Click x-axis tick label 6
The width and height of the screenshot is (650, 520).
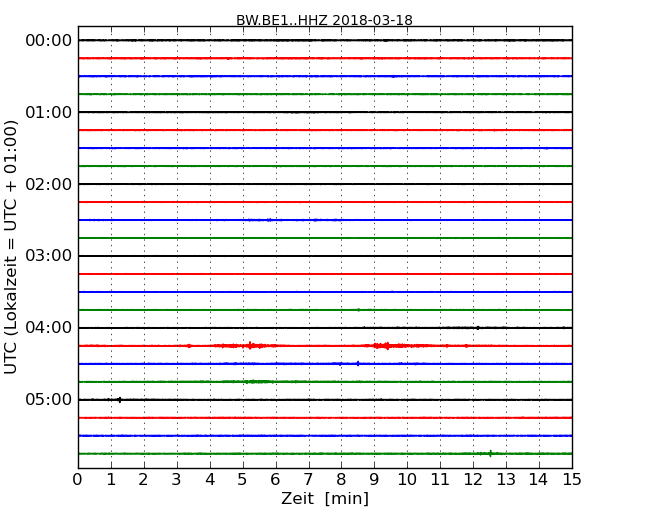[x=275, y=480]
